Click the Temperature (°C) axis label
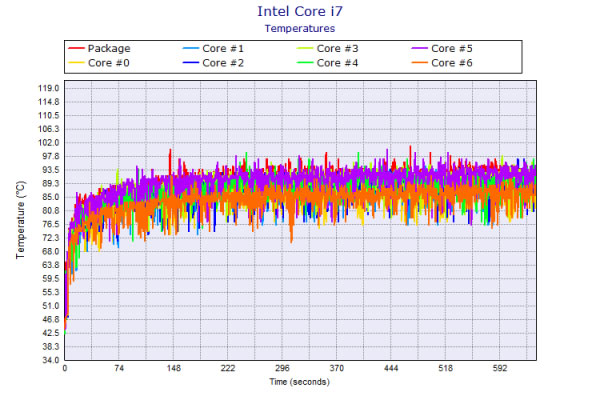 click(21, 220)
